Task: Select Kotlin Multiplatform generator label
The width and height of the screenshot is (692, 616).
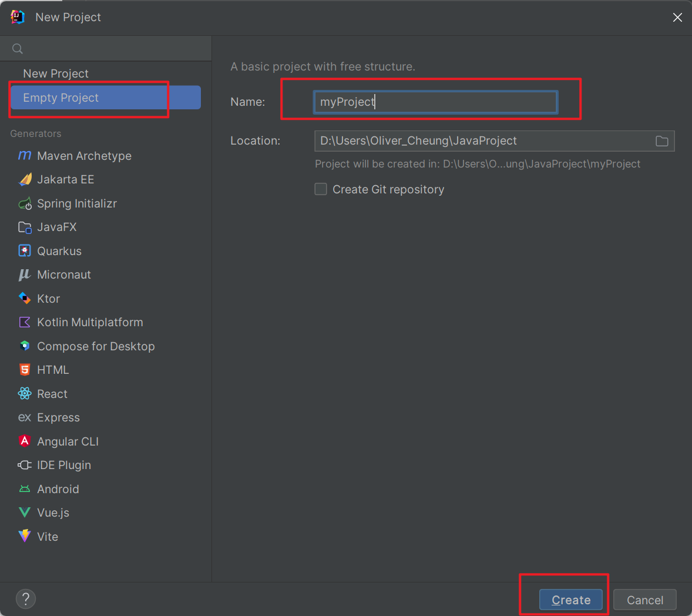Action: tap(90, 322)
